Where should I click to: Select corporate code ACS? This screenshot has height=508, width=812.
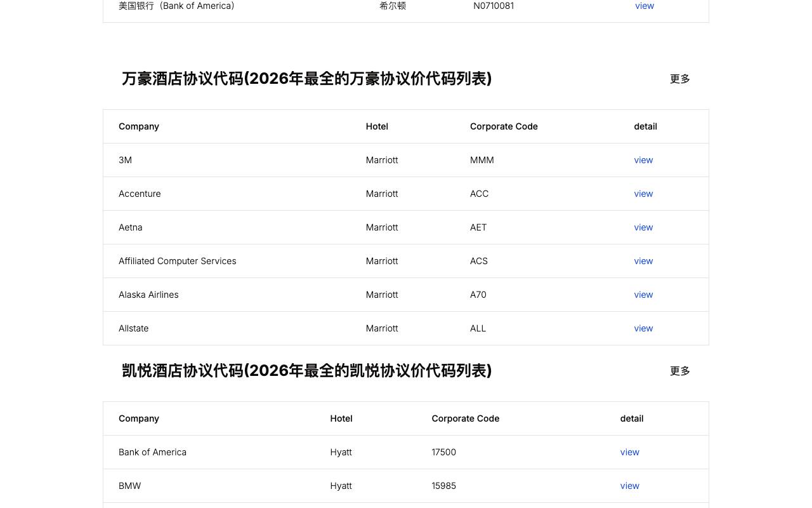pyautogui.click(x=479, y=261)
